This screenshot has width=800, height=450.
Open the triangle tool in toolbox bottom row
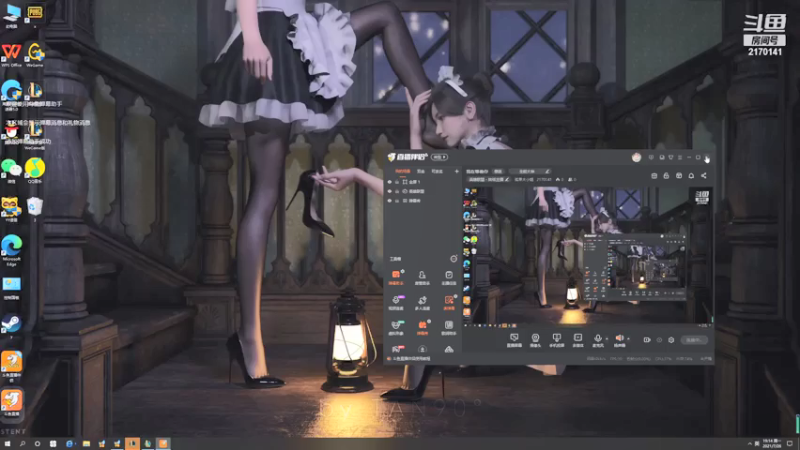(x=448, y=349)
